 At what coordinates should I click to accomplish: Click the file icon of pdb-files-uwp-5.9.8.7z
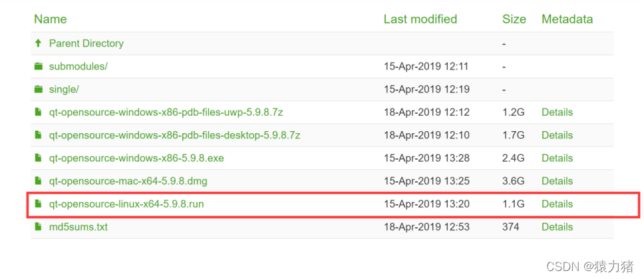38,112
